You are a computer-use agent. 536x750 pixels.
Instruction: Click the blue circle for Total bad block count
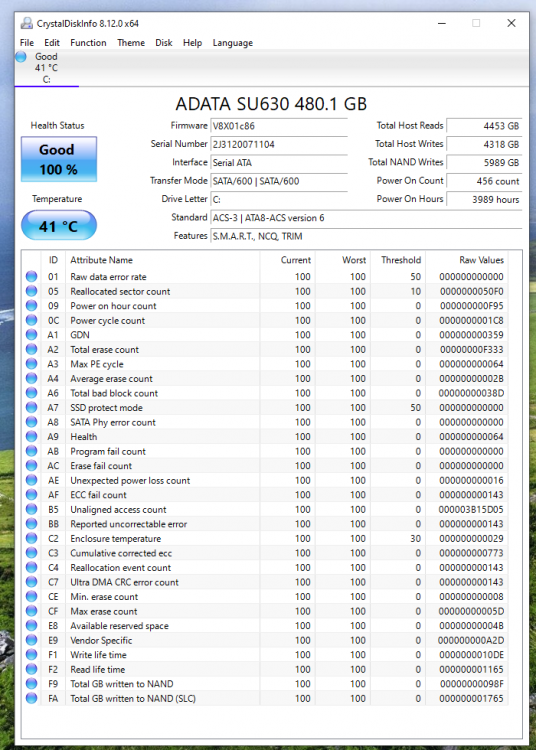coord(32,393)
